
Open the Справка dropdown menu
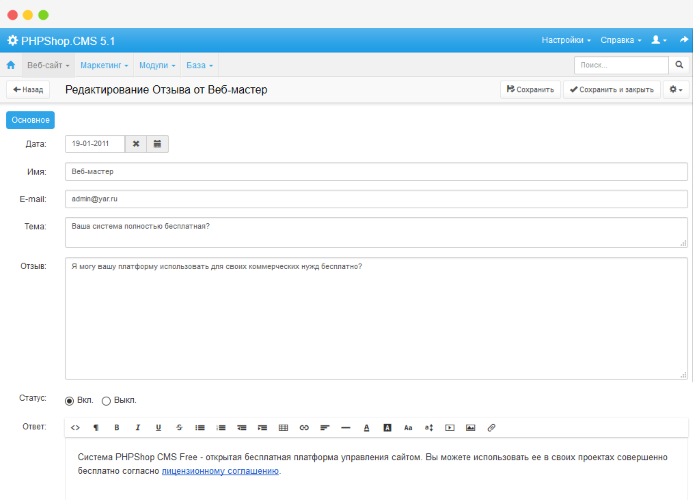[x=621, y=40]
